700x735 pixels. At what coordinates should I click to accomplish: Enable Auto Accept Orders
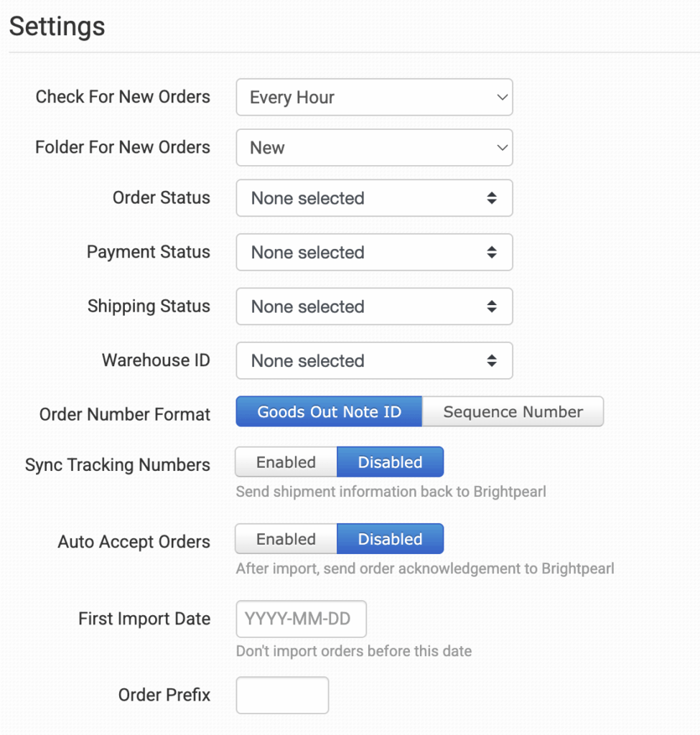tap(286, 539)
